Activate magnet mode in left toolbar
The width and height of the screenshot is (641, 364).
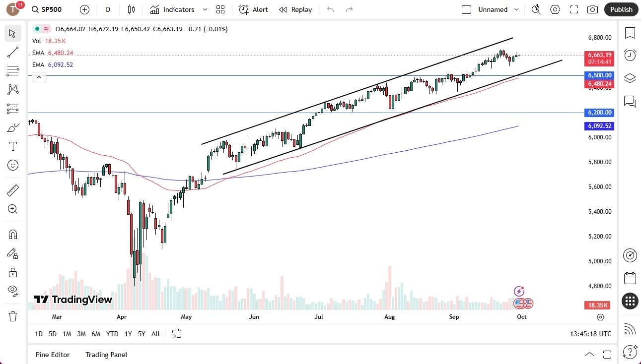coord(12,234)
